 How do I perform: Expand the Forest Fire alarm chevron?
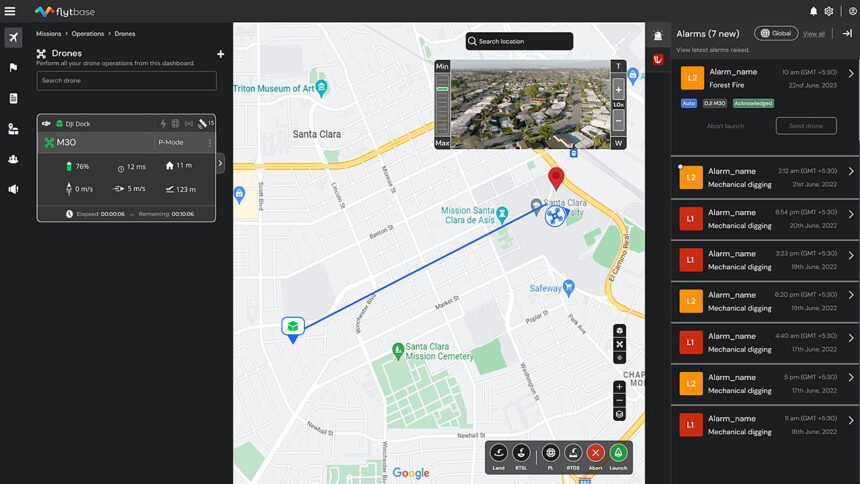tap(851, 73)
